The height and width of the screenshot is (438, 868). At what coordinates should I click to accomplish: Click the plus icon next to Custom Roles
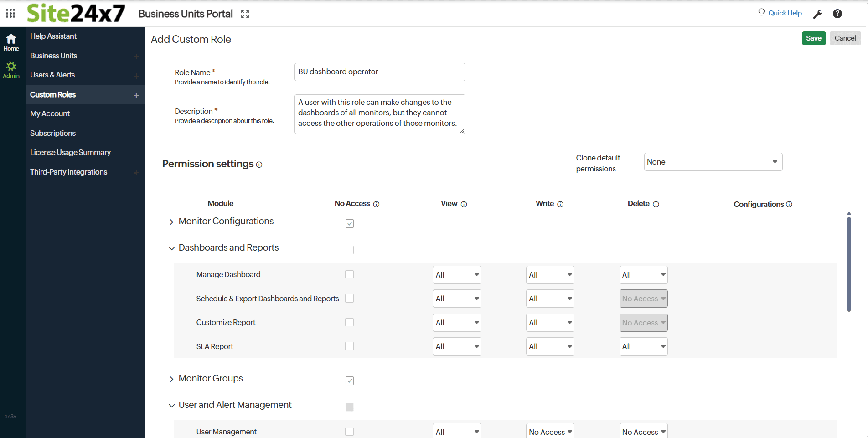coord(136,95)
